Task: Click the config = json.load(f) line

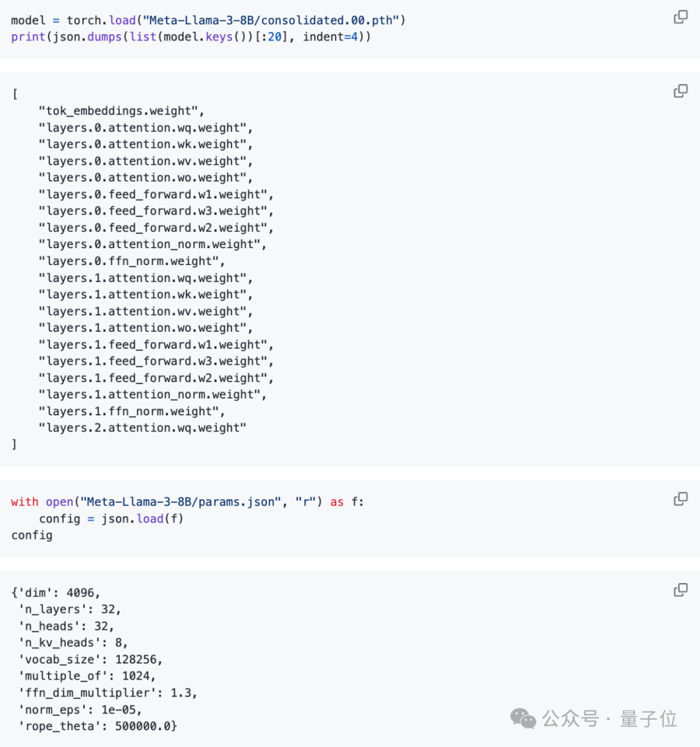Action: [x=111, y=519]
